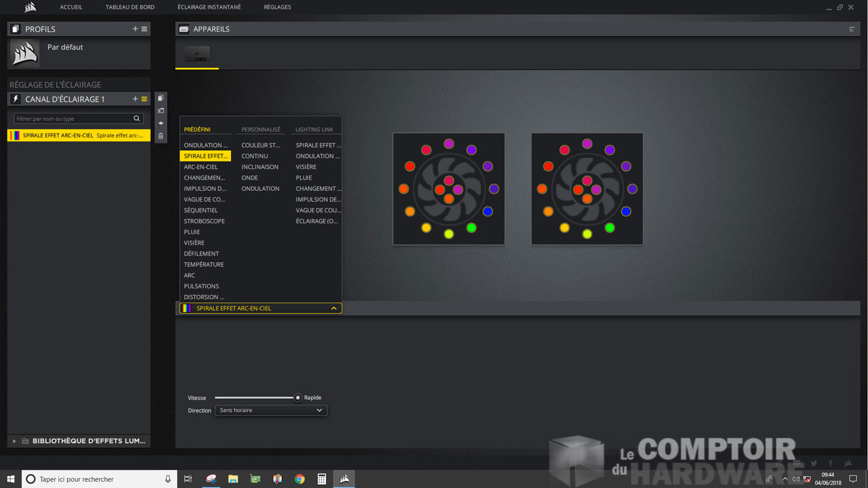Click the Appareils panel menu icon

[x=852, y=29]
